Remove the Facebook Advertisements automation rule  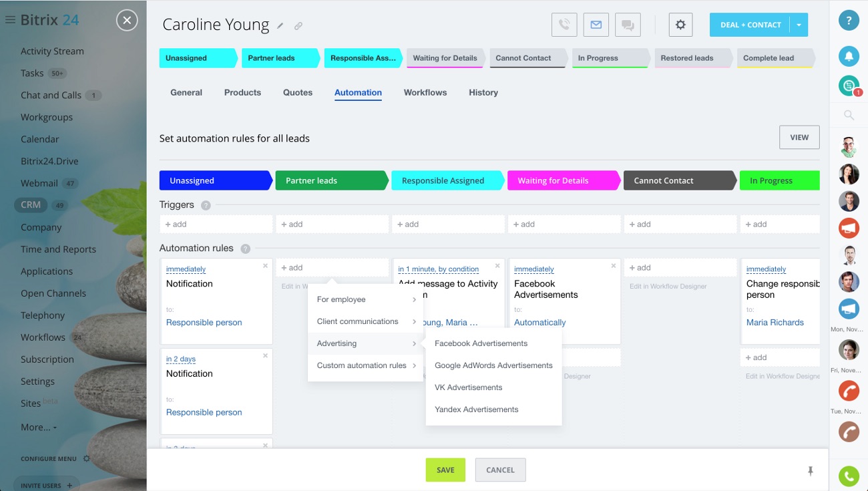[x=614, y=266]
